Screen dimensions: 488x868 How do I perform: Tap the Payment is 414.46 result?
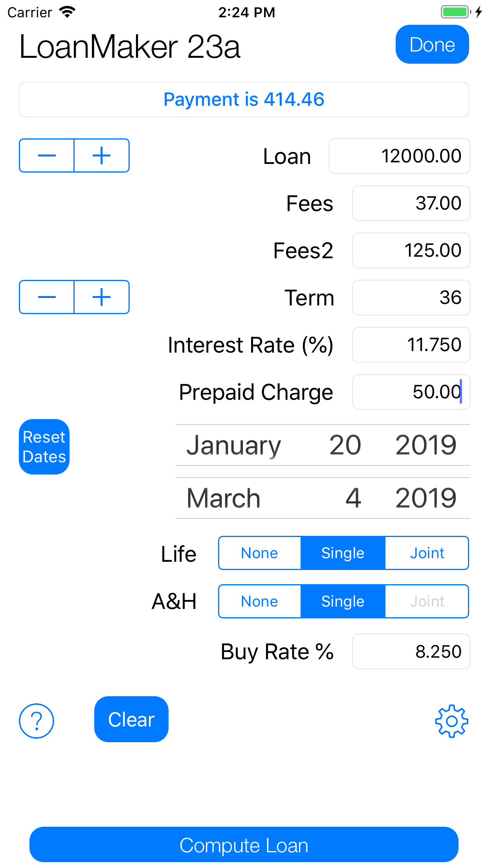(244, 99)
